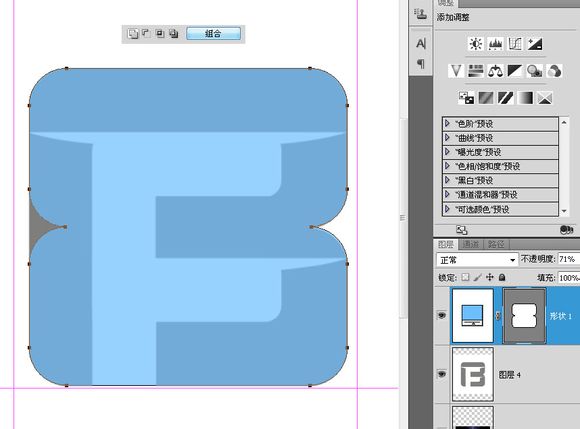Switch to the 通道 tab
The width and height of the screenshot is (580, 429).
pos(471,244)
